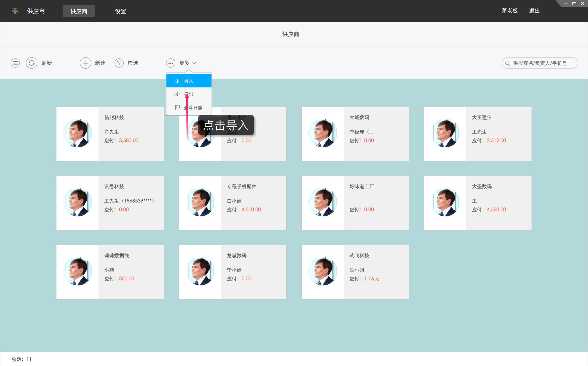Click the export arrow icon beside 导出
Viewport: 588px width, 366px height.
pyautogui.click(x=177, y=94)
